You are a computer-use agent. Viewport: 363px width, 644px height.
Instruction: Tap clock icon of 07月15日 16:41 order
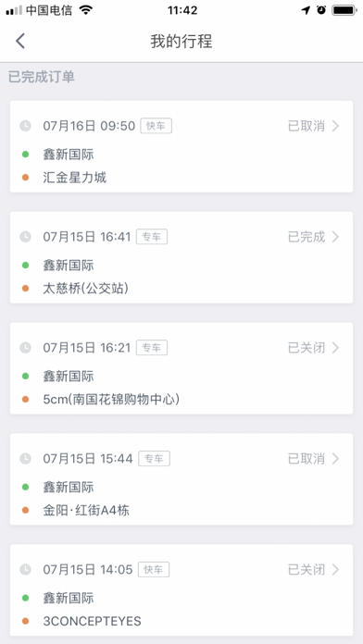point(26,237)
